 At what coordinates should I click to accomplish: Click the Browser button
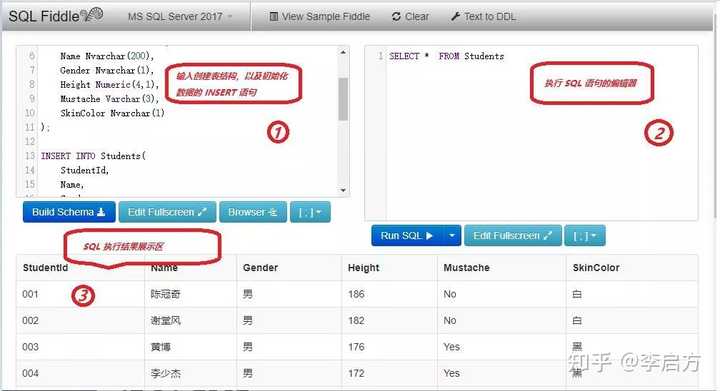(253, 212)
